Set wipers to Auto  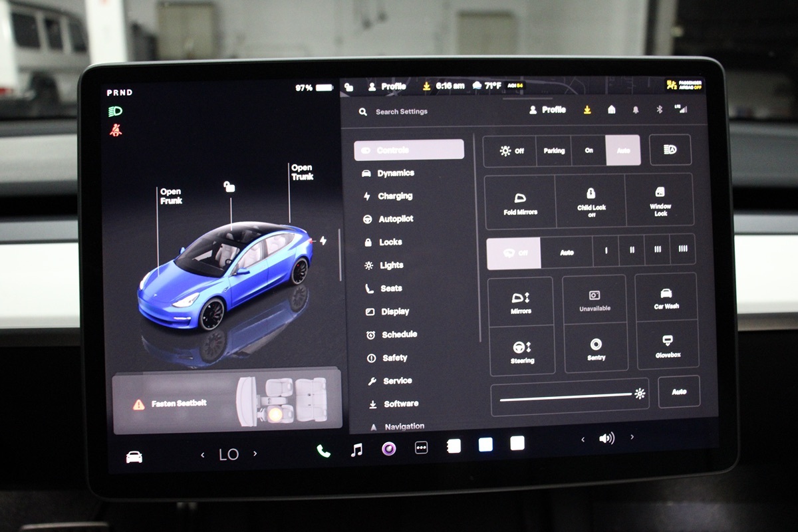pyautogui.click(x=567, y=253)
